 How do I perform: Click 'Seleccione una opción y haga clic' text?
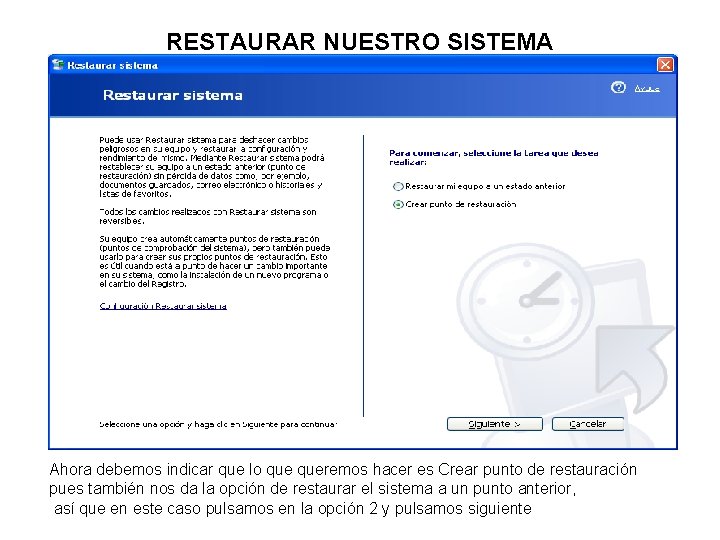click(218, 424)
